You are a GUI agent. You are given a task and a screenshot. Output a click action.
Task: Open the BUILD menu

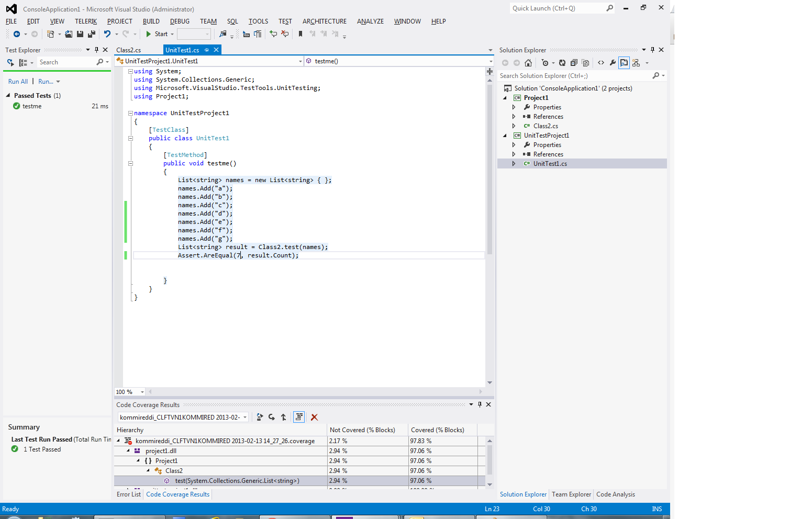151,21
